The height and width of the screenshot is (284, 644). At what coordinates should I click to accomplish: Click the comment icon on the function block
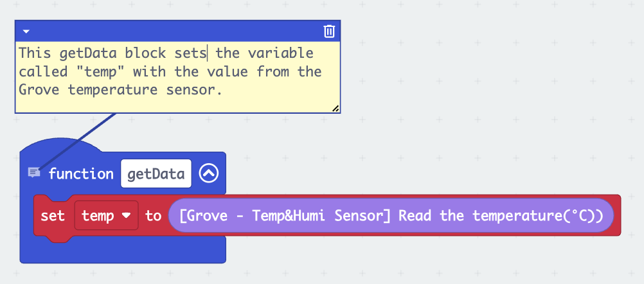point(34,173)
